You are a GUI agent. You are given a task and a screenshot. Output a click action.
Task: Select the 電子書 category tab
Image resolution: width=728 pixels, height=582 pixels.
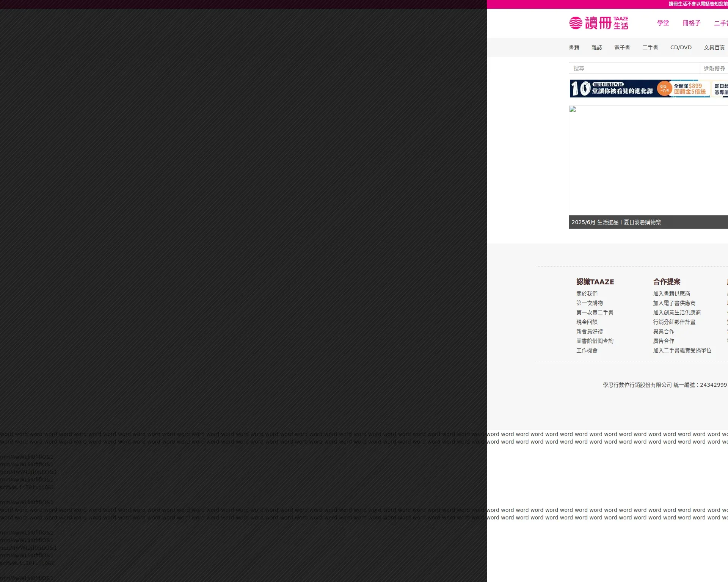pos(622,47)
